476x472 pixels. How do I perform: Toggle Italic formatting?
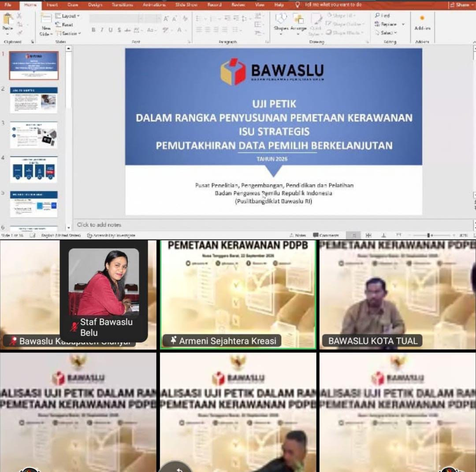pos(102,30)
